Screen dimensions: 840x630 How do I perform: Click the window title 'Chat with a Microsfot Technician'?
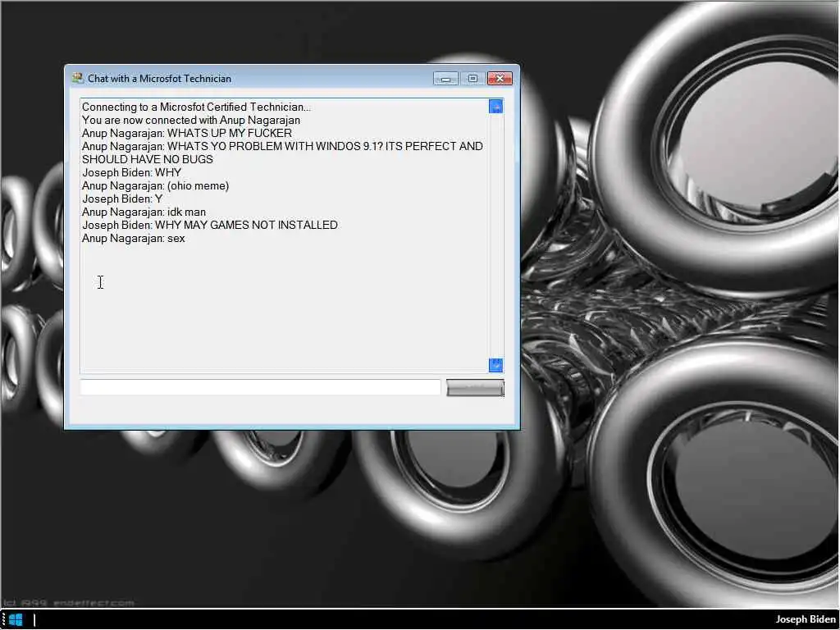coord(160,79)
